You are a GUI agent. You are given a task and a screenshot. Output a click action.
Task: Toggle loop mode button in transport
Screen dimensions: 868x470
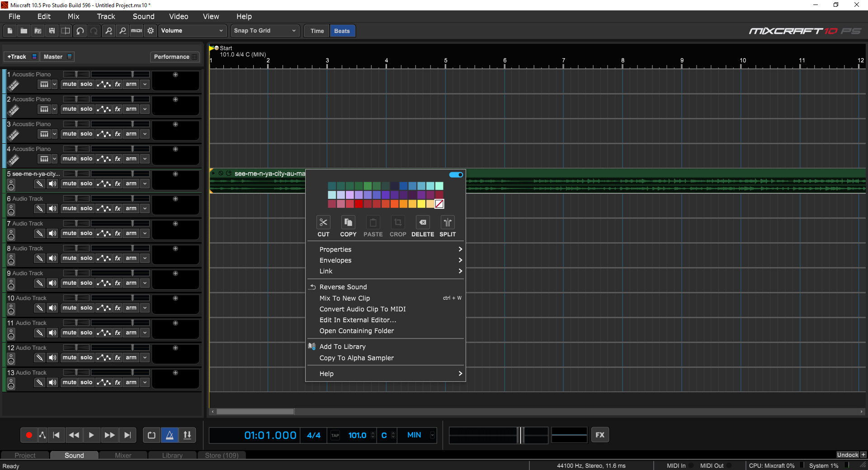[151, 435]
